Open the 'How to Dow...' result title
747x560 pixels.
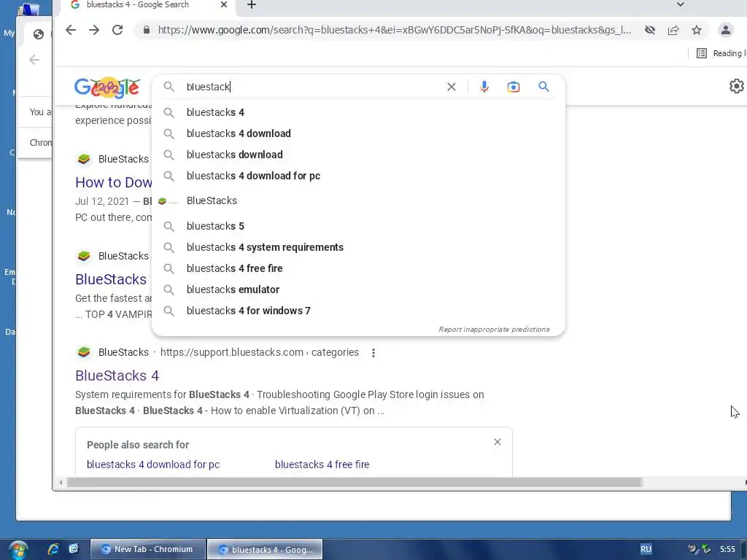tap(113, 182)
